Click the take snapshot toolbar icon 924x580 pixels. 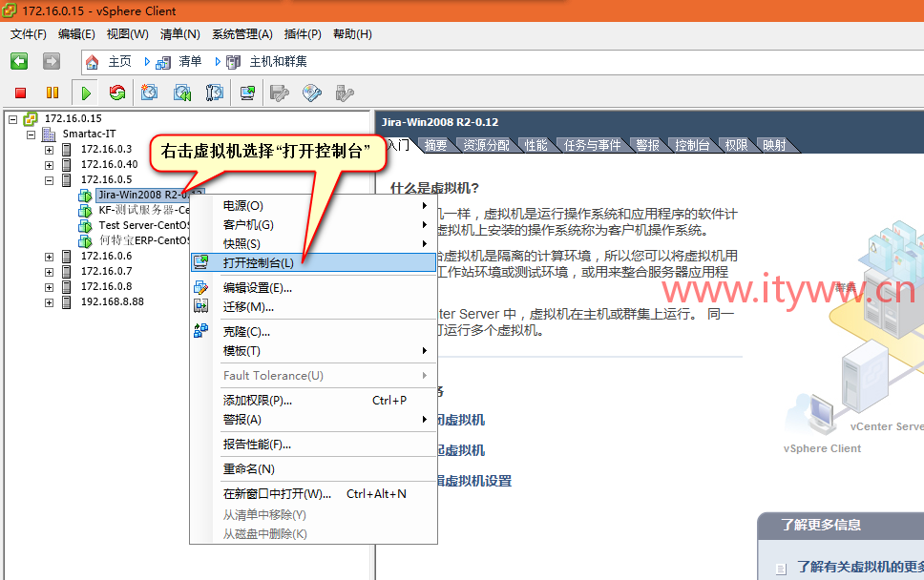(x=150, y=93)
